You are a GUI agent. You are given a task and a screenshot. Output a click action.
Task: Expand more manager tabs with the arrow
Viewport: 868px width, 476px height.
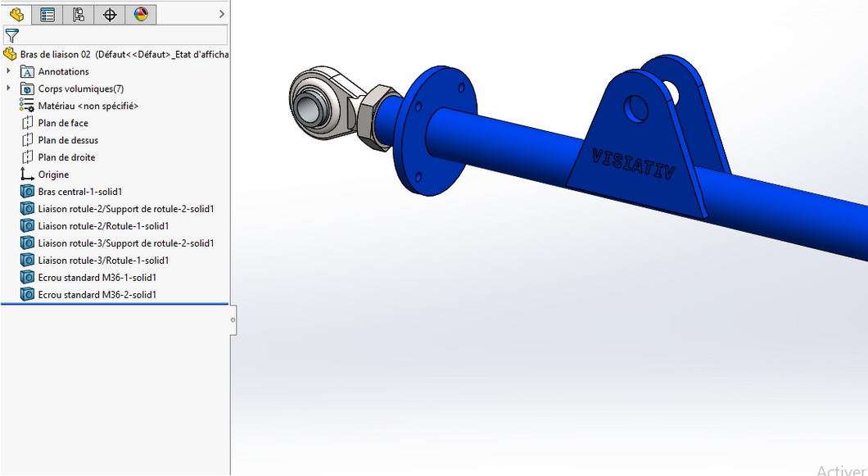(222, 15)
